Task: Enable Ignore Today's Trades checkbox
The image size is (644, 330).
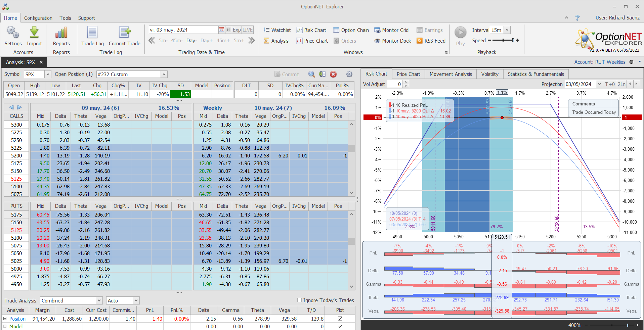Action: tap(299, 300)
